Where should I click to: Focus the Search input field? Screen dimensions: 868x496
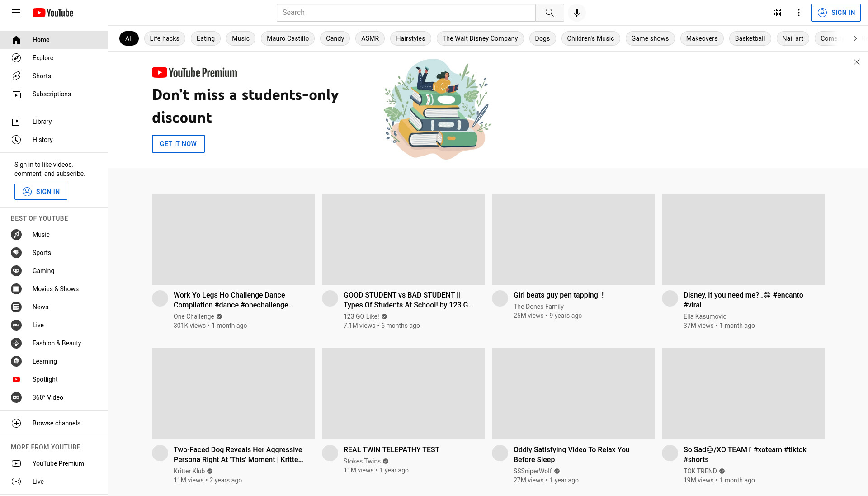click(406, 13)
